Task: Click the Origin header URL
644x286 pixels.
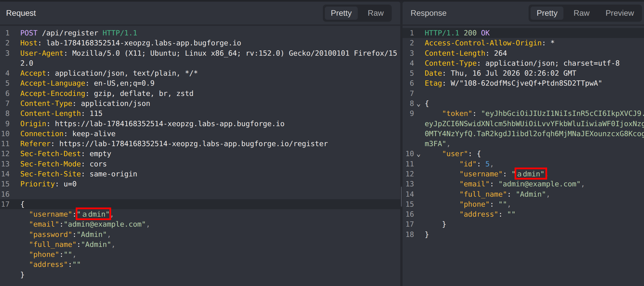Action: click(x=170, y=124)
